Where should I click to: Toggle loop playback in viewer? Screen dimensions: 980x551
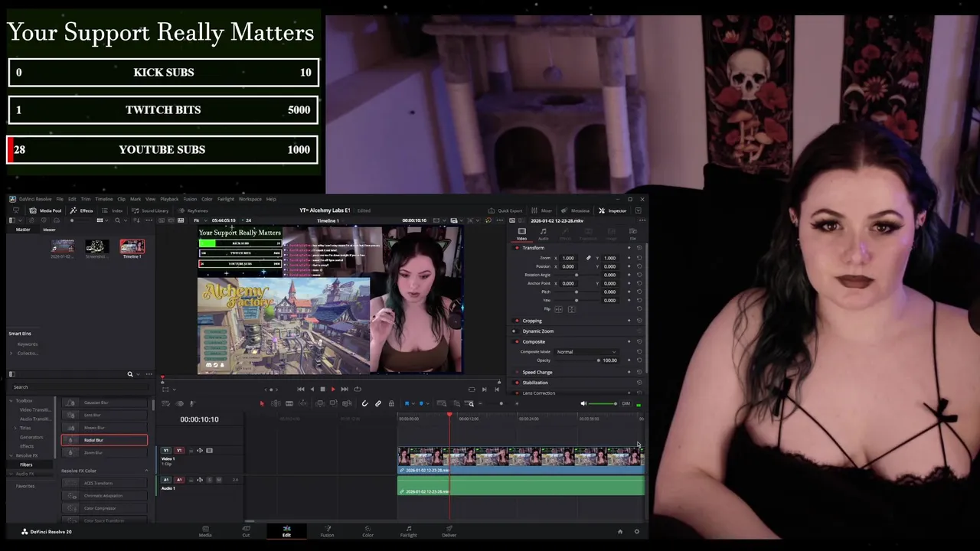pyautogui.click(x=358, y=389)
